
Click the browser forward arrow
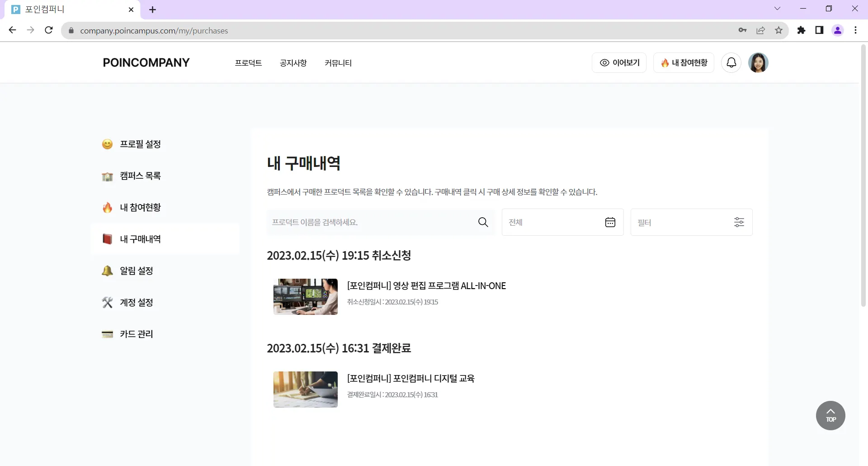click(x=30, y=30)
